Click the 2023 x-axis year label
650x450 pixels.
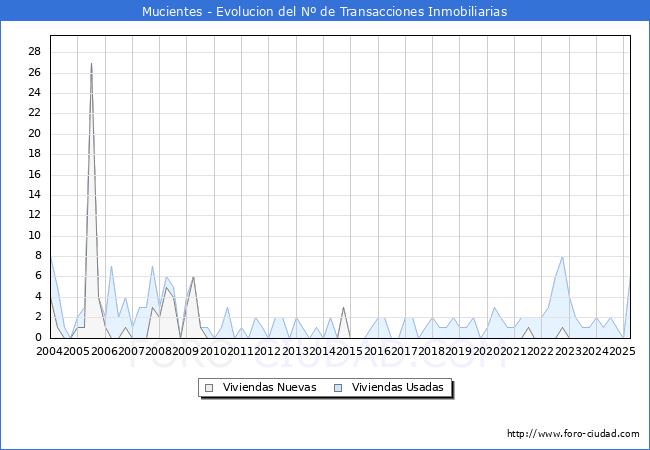click(568, 351)
